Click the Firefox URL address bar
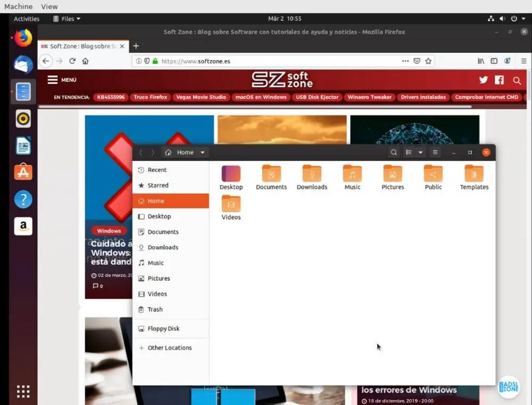 coord(284,61)
